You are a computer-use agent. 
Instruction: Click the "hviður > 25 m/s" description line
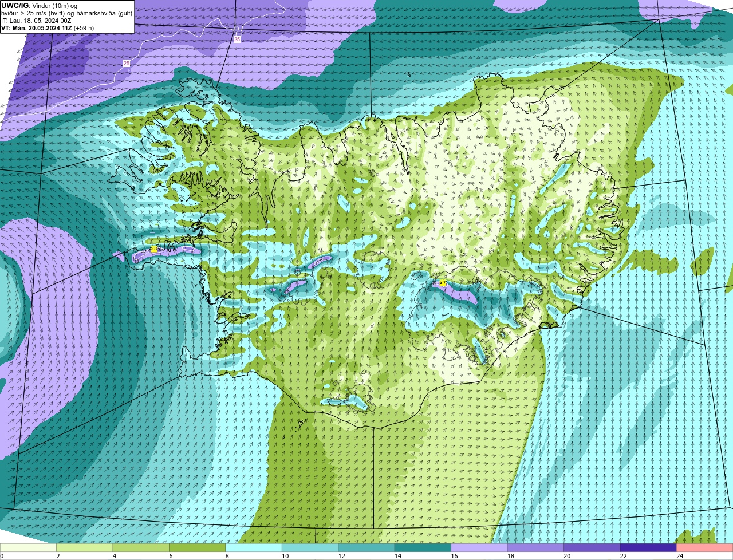(x=66, y=13)
